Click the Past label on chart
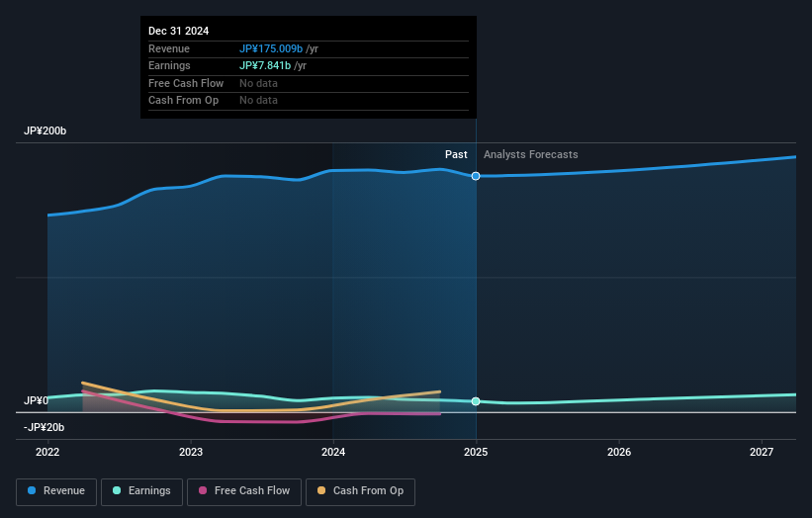Image resolution: width=812 pixels, height=518 pixels. (x=456, y=155)
